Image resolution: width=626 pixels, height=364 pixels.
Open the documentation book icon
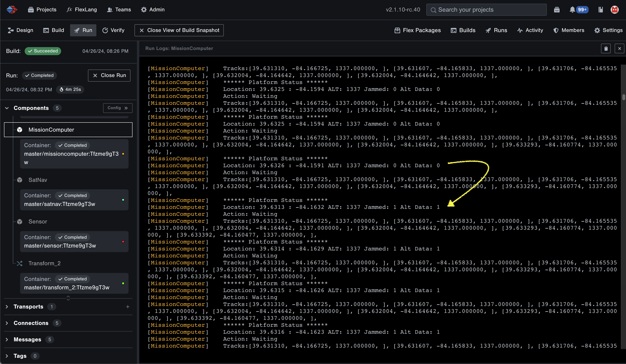tap(600, 10)
